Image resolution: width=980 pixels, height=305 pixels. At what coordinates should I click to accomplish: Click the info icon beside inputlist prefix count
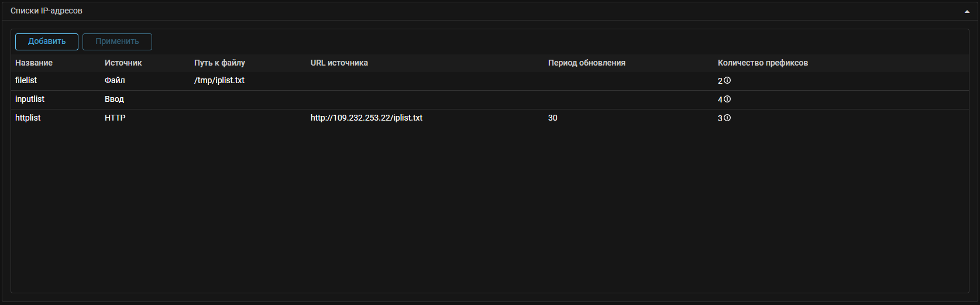pyautogui.click(x=727, y=100)
